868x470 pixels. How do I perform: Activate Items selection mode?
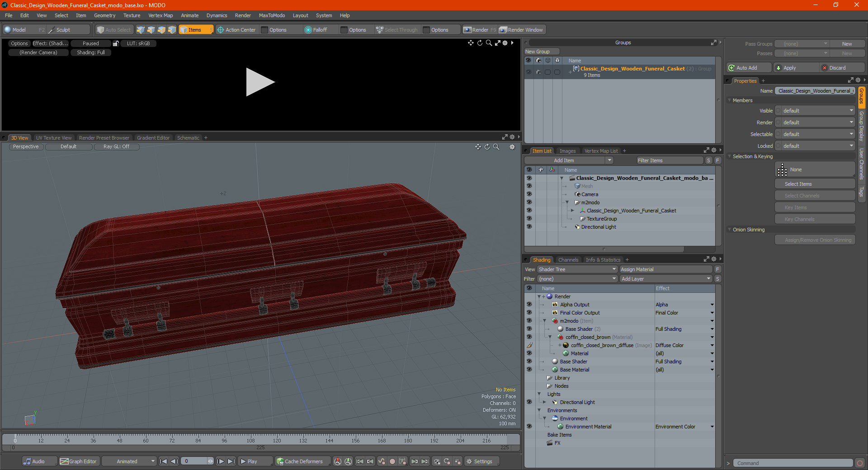tap(195, 30)
